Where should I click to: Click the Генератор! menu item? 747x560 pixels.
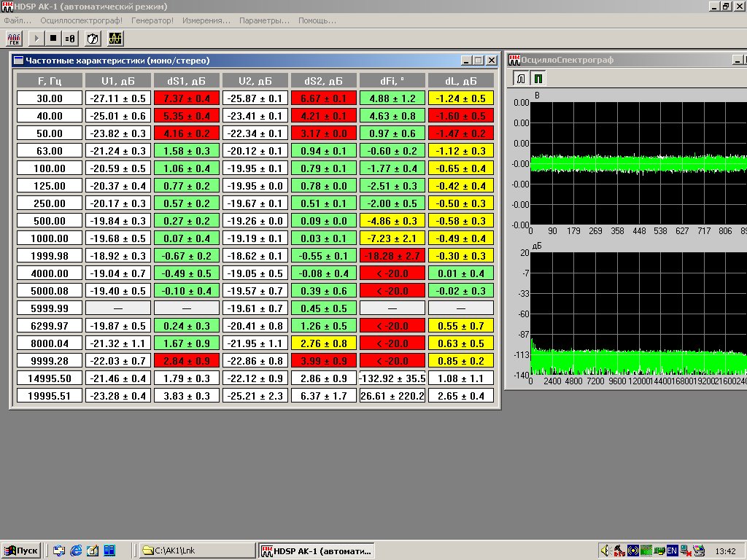[x=152, y=20]
